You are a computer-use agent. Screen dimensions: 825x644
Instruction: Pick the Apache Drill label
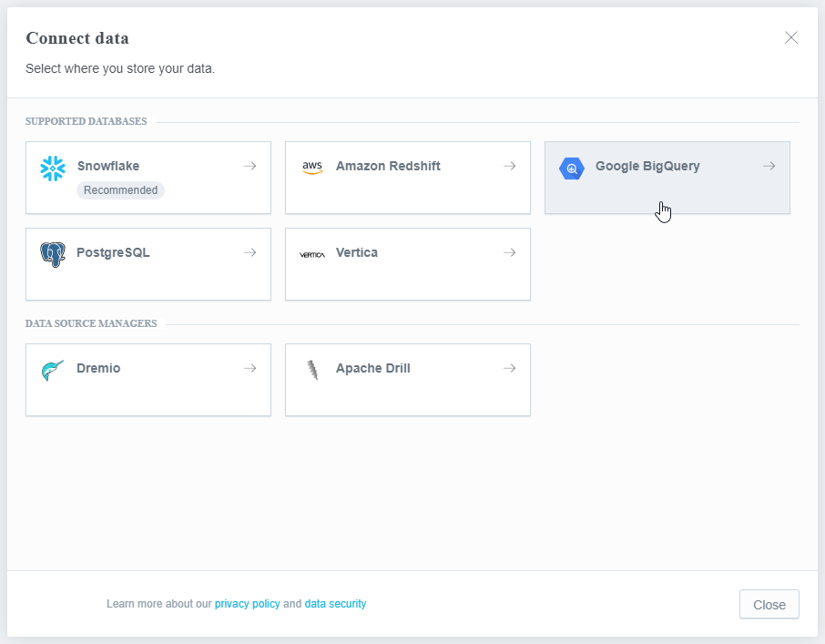[373, 368]
